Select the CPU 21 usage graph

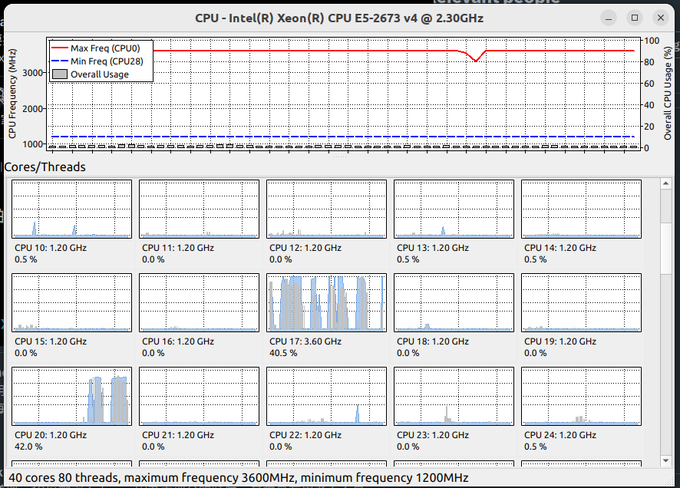[199, 396]
